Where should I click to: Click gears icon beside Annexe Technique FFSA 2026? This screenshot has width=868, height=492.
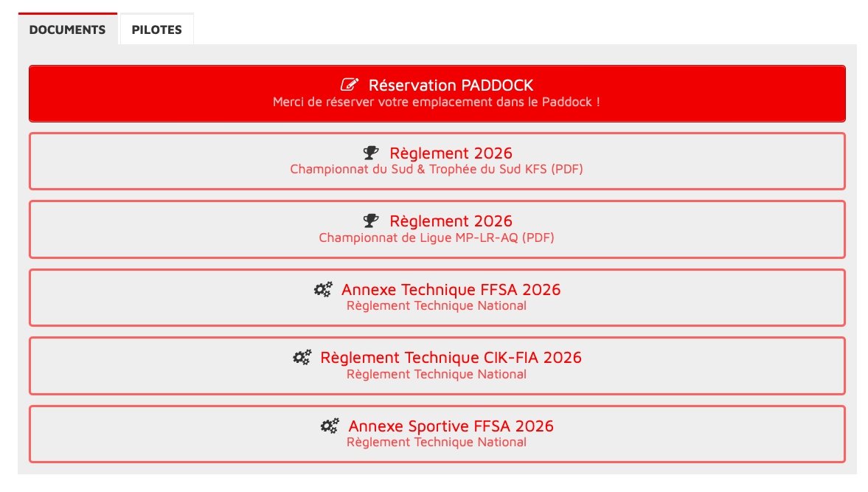pos(323,290)
